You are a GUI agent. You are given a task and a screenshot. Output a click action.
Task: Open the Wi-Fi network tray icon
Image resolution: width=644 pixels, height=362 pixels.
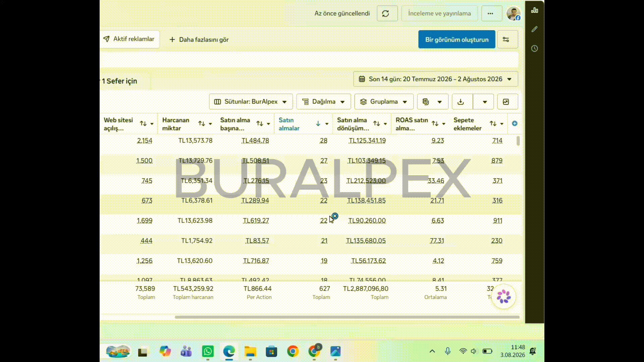(x=463, y=351)
